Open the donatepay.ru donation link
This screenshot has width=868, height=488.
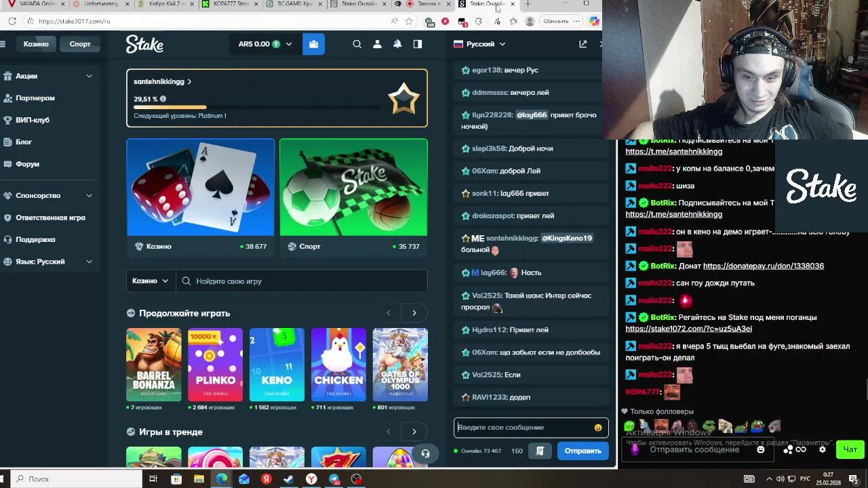coord(763,266)
